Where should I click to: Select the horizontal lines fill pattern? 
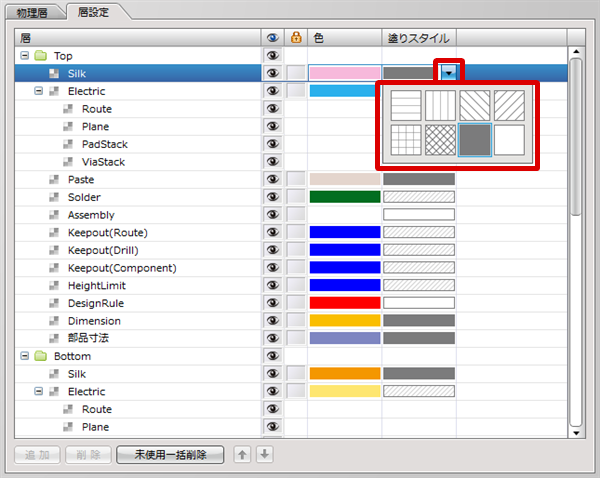pyautogui.click(x=405, y=106)
